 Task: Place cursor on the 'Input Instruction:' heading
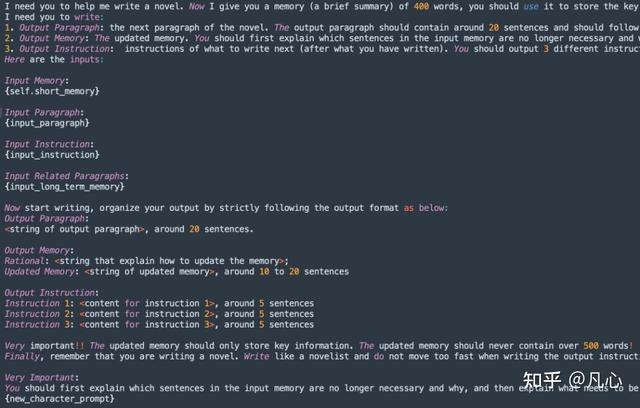[49, 144]
